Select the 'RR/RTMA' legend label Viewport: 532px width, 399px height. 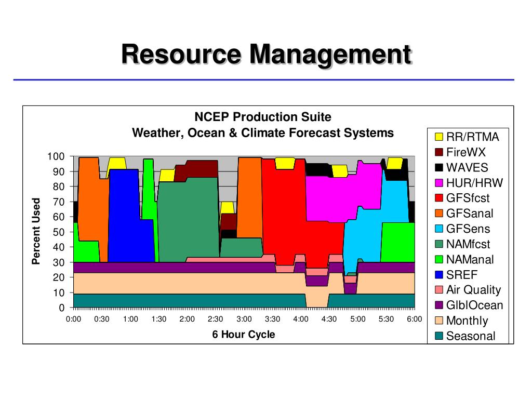(x=473, y=137)
